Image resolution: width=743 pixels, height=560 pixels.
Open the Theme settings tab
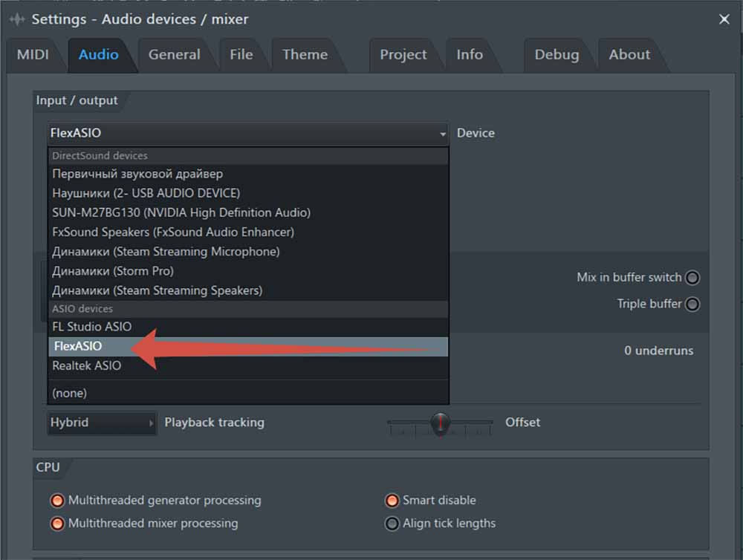[305, 54]
